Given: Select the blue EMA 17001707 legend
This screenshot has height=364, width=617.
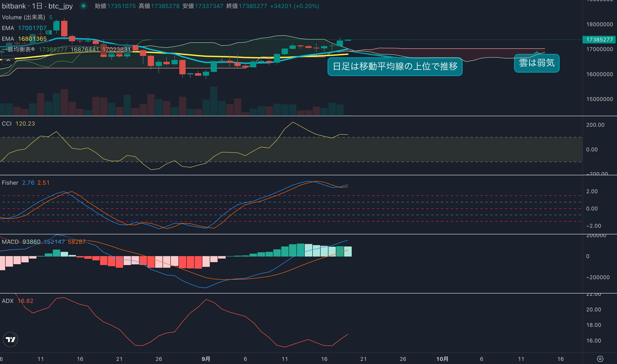Looking at the screenshot, I should 24,28.
